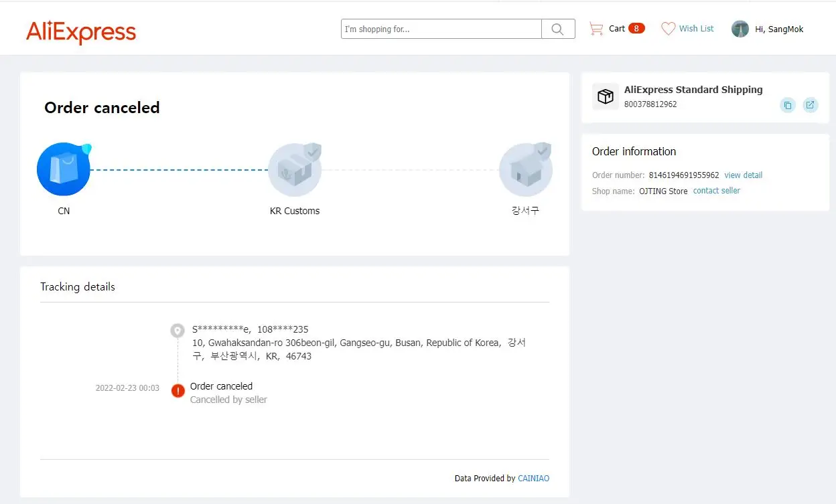Open the "view detail" order link
Screen dimensions: 836x504
[x=744, y=175]
